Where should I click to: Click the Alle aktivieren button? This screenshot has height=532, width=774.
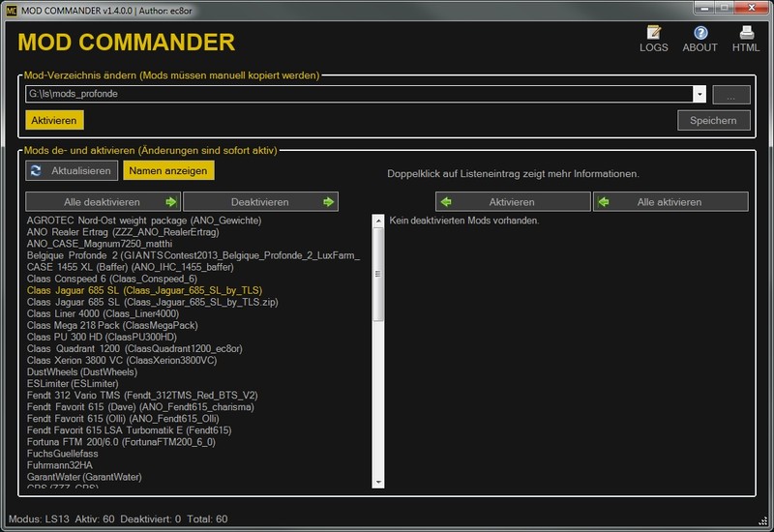coord(670,202)
